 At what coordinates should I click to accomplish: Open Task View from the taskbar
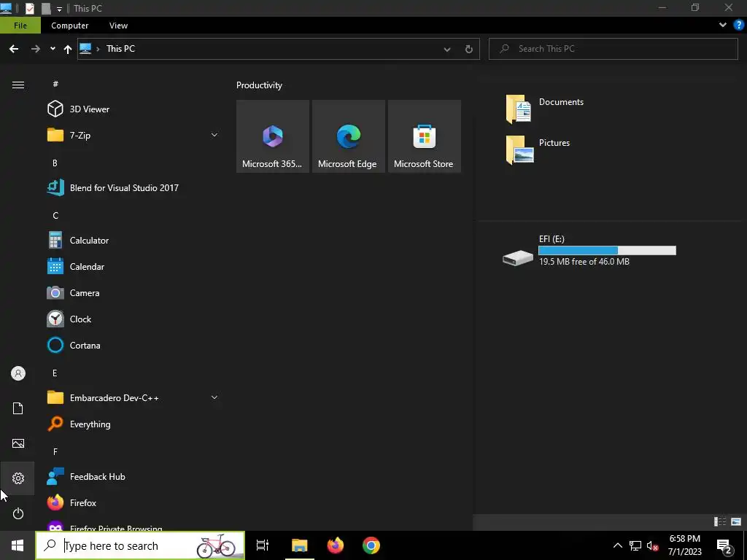click(x=263, y=545)
